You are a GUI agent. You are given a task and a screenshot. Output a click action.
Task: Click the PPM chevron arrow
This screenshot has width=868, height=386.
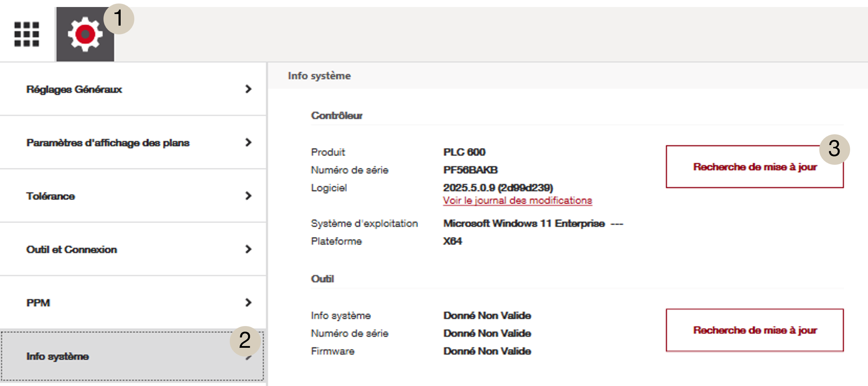tap(248, 303)
